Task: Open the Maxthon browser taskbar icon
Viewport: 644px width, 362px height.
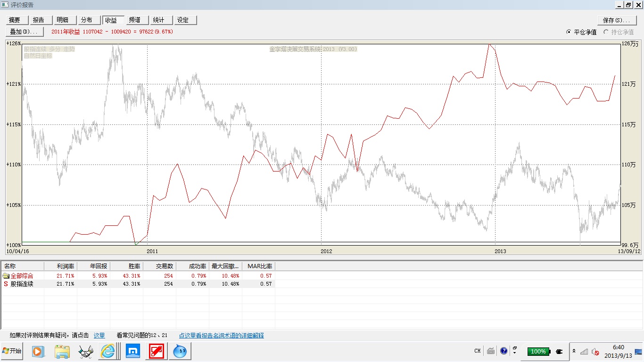Action: click(x=133, y=351)
